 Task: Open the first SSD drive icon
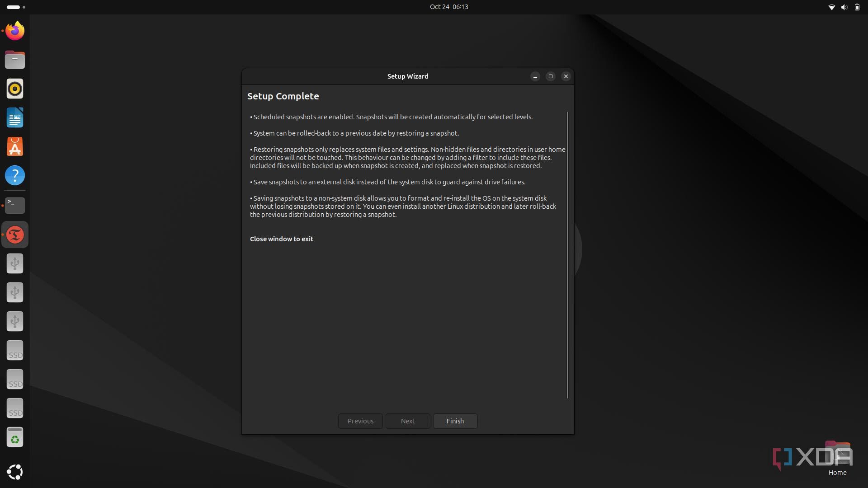[15, 350]
